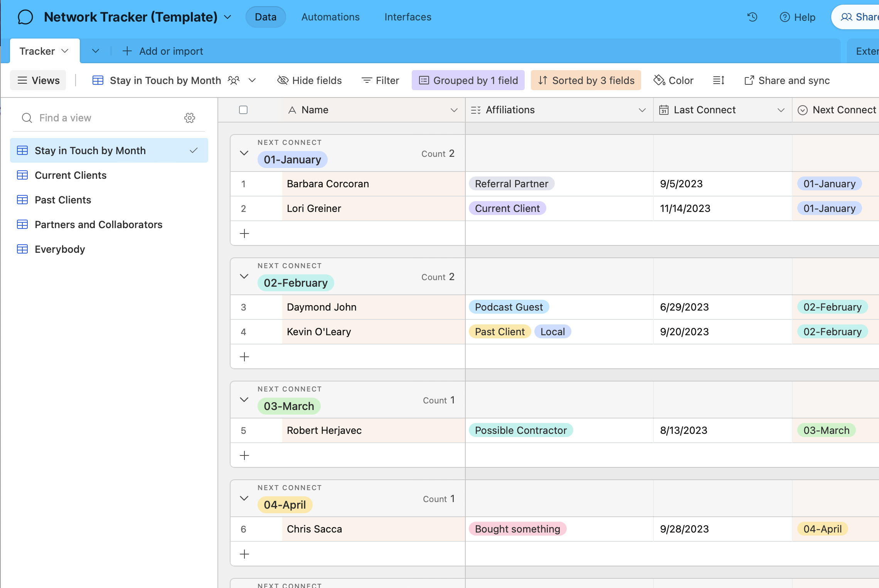Open view settings gear icon
Image resolution: width=879 pixels, height=588 pixels.
pyautogui.click(x=189, y=118)
